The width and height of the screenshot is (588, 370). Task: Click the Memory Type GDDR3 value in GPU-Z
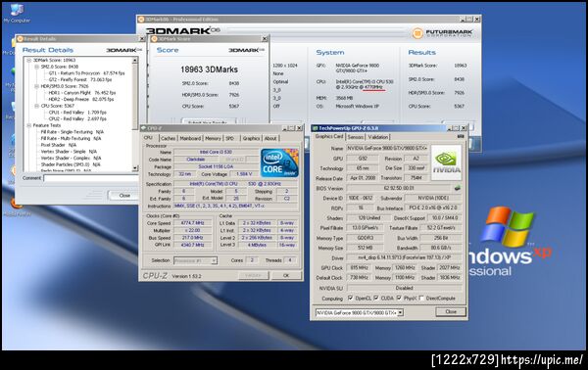[x=365, y=238]
